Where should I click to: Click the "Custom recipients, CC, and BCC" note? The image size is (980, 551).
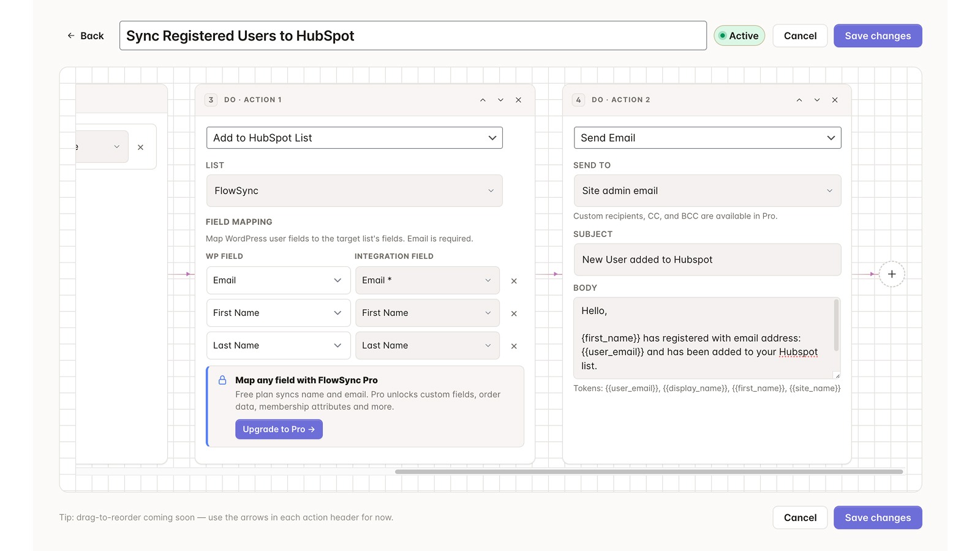675,216
